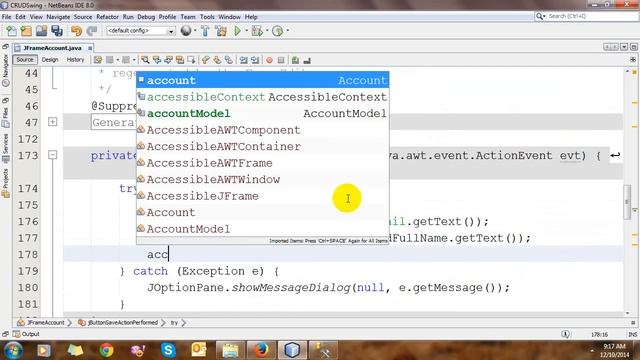The width and height of the screenshot is (640, 360).
Task: Open the Debug menu
Action: [146, 17]
